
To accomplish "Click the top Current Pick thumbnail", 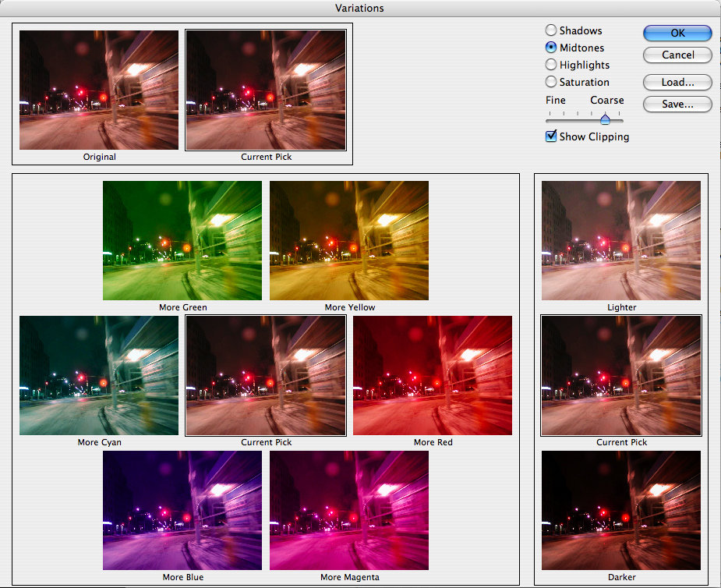I will click(x=266, y=90).
